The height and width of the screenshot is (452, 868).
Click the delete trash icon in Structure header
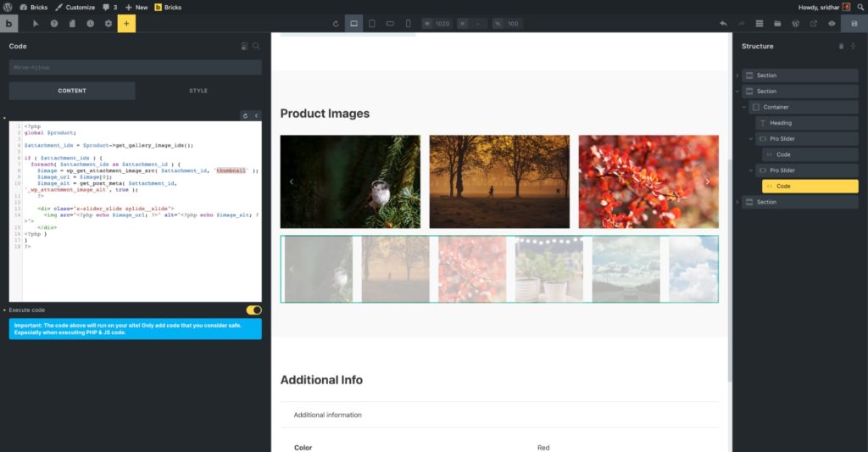pyautogui.click(x=841, y=46)
